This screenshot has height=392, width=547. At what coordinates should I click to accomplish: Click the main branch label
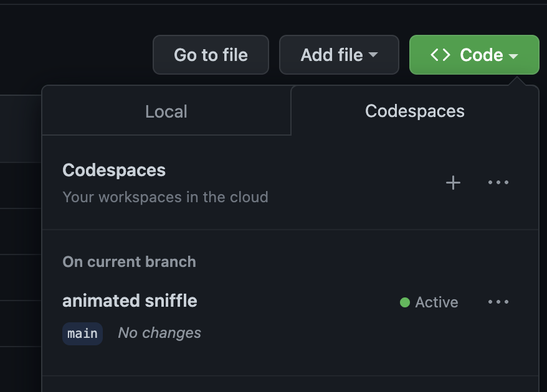82,334
